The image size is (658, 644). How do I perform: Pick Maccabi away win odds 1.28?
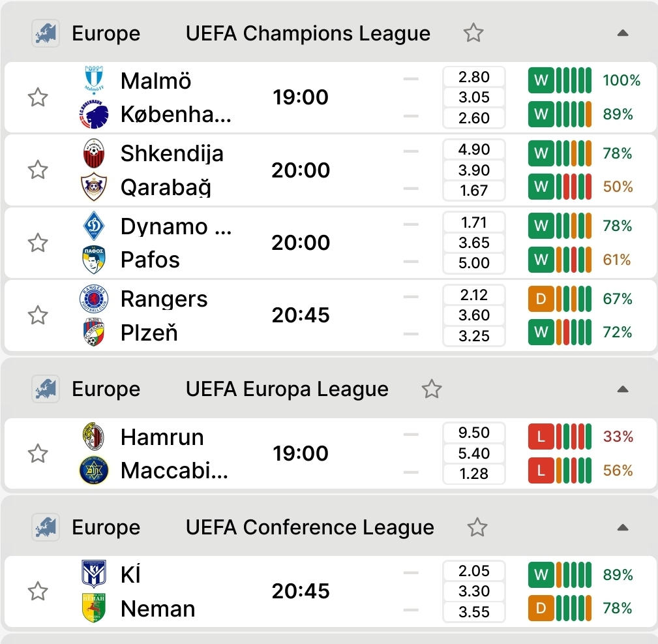474,474
